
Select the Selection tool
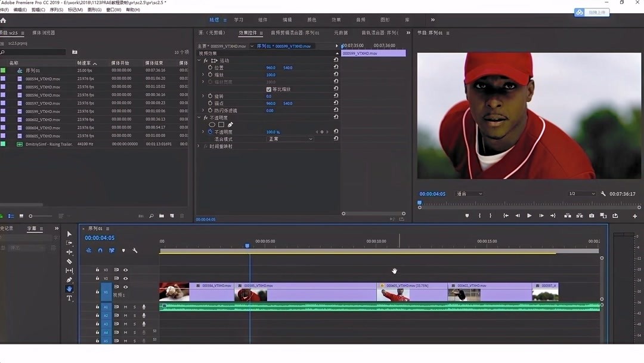click(x=69, y=234)
